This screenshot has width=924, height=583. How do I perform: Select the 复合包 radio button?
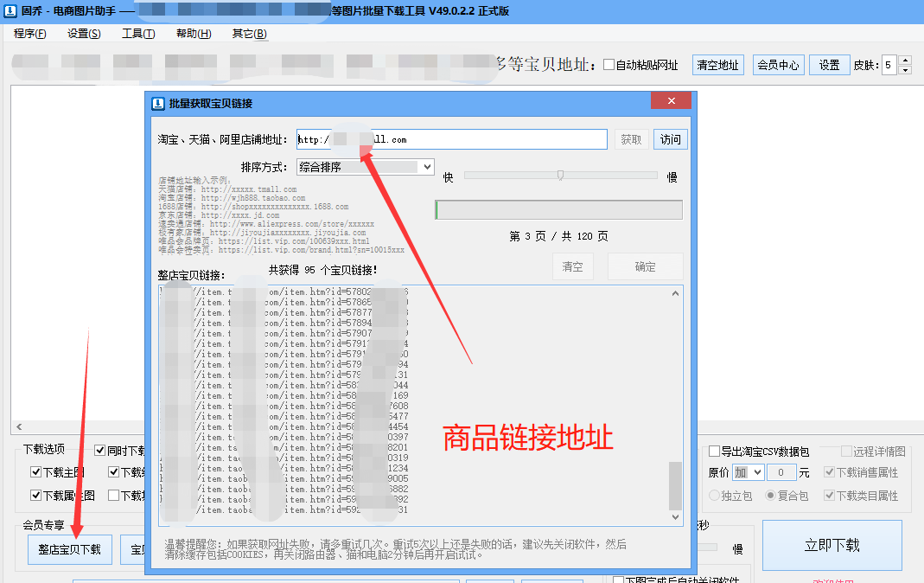[771, 495]
